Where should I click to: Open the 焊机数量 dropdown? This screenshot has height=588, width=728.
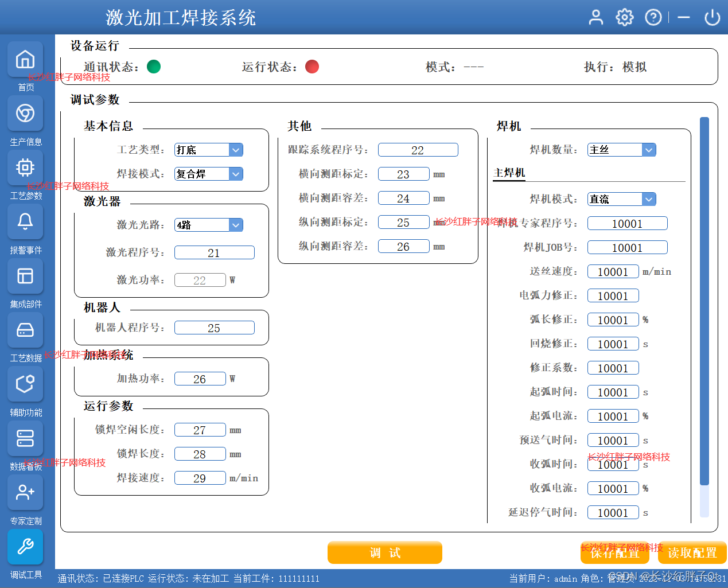[x=622, y=150]
